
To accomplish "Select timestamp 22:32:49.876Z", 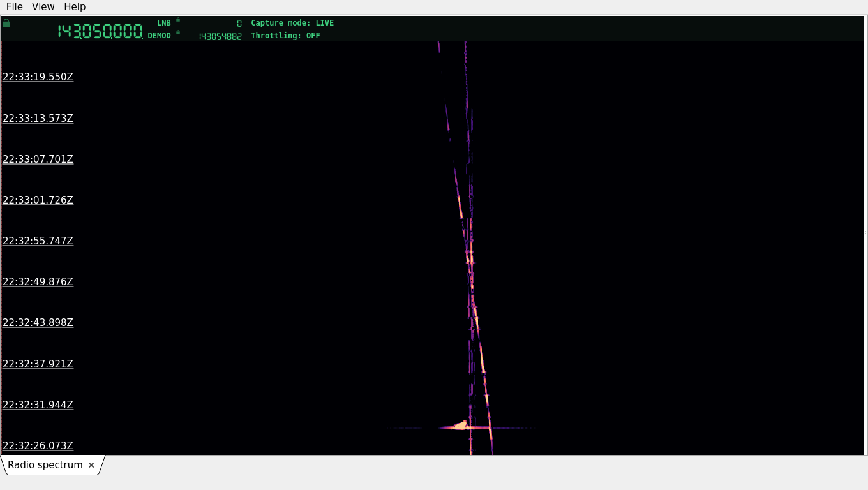I will click(38, 281).
